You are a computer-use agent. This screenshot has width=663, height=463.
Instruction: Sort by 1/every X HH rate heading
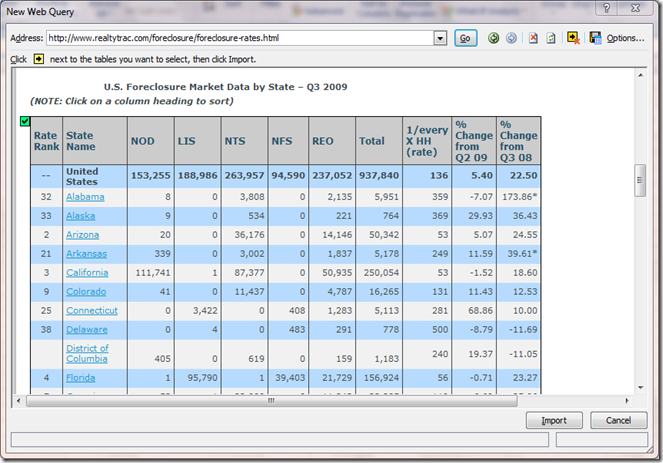click(x=427, y=141)
